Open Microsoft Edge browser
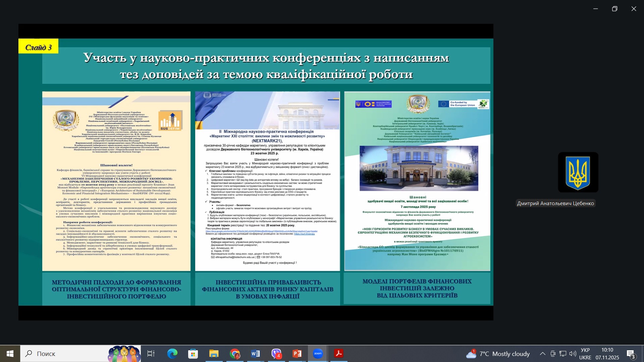Screen dimensions: 644x362 [x=172, y=354]
